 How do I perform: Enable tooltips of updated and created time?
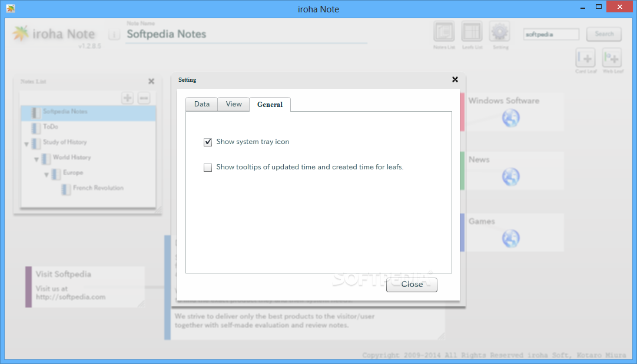pyautogui.click(x=208, y=168)
